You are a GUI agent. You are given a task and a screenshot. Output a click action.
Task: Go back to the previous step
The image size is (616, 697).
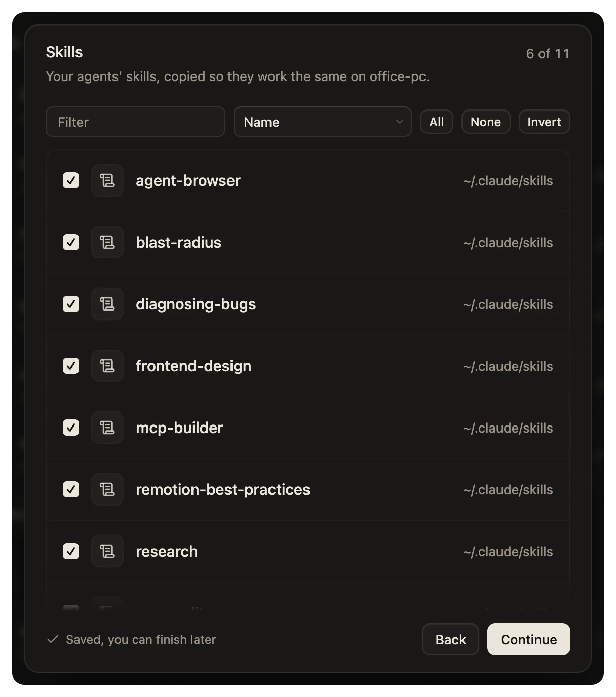point(450,639)
